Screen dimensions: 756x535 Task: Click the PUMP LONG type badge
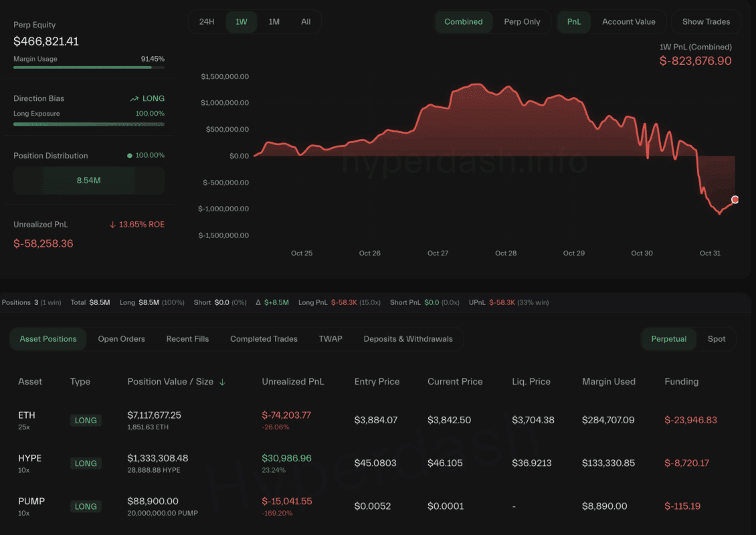[86, 506]
